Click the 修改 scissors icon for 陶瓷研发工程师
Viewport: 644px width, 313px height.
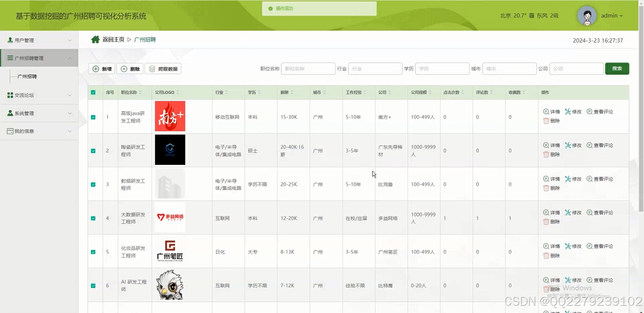coord(568,145)
